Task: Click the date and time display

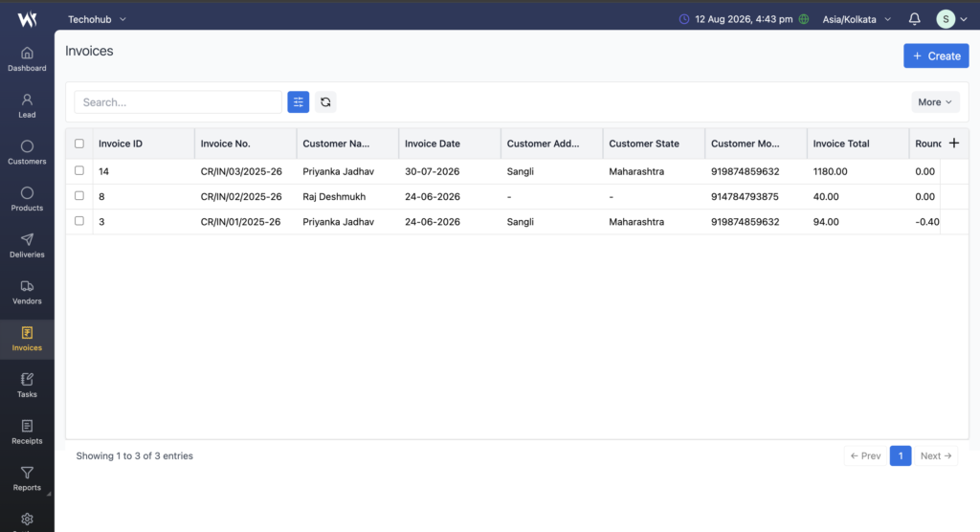Action: (x=744, y=19)
